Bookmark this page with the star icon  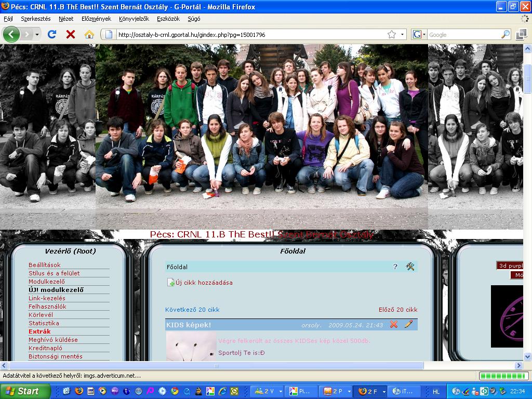tap(392, 34)
